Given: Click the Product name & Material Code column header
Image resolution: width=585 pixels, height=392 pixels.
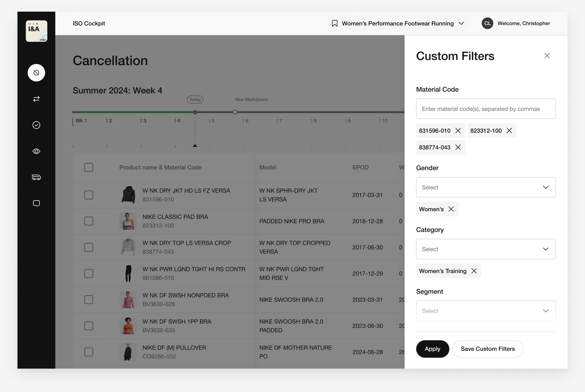Looking at the screenshot, I should [161, 167].
